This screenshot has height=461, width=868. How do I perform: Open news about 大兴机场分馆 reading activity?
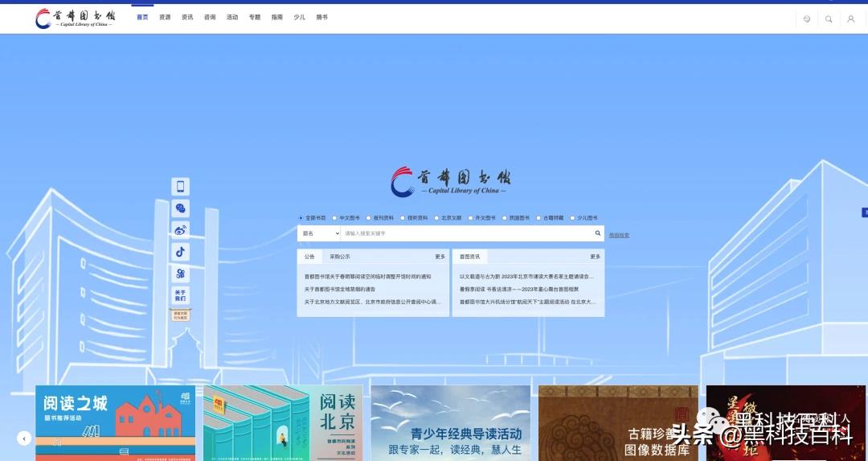pyautogui.click(x=527, y=302)
